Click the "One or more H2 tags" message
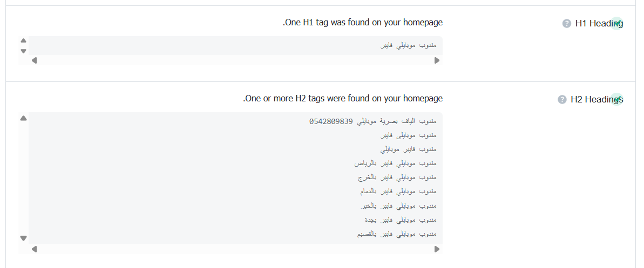Image resolution: width=644 pixels, height=268 pixels. (343, 99)
